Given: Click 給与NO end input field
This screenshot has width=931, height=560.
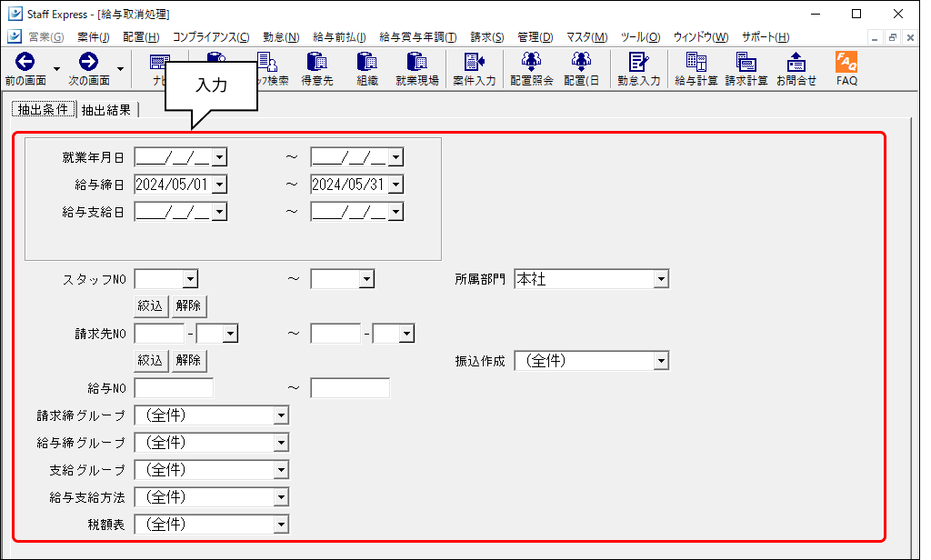Looking at the screenshot, I should (350, 388).
